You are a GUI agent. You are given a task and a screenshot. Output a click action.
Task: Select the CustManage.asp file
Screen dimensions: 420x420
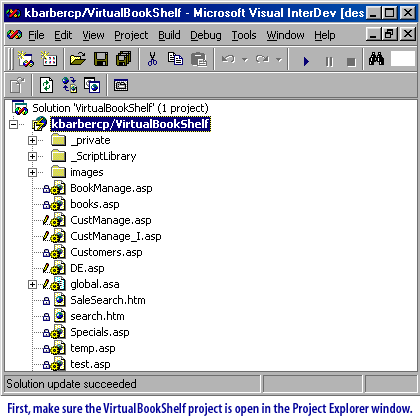pyautogui.click(x=111, y=220)
